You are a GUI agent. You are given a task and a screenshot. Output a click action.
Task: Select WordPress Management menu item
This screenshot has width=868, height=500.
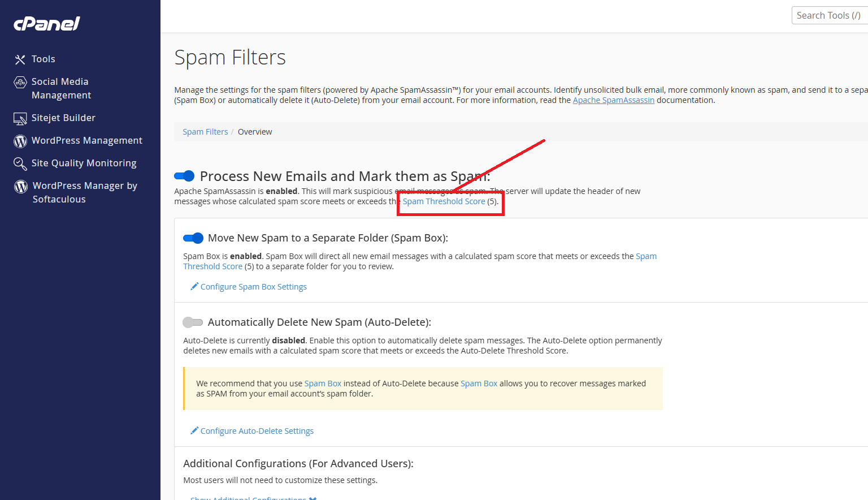coord(87,140)
